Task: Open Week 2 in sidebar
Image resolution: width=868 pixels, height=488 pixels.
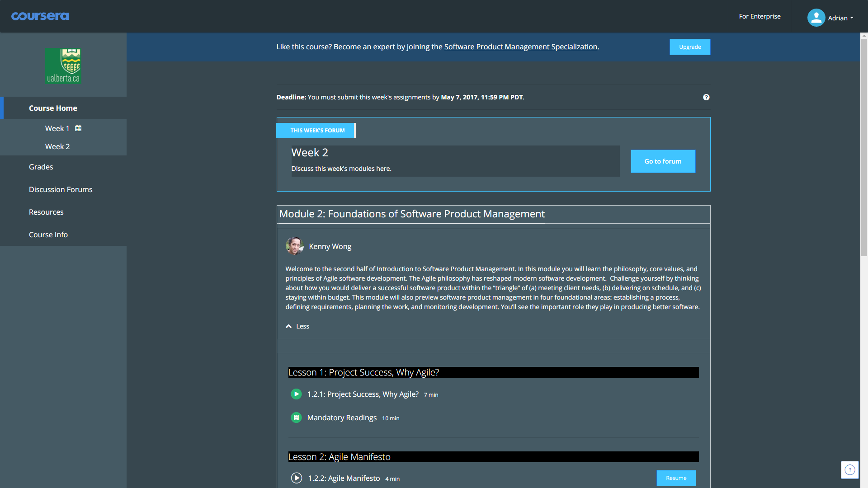Action: click(x=57, y=146)
